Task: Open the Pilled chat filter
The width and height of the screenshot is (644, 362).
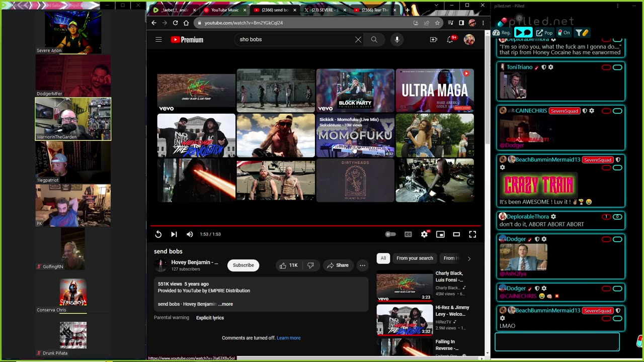Action: point(581,33)
